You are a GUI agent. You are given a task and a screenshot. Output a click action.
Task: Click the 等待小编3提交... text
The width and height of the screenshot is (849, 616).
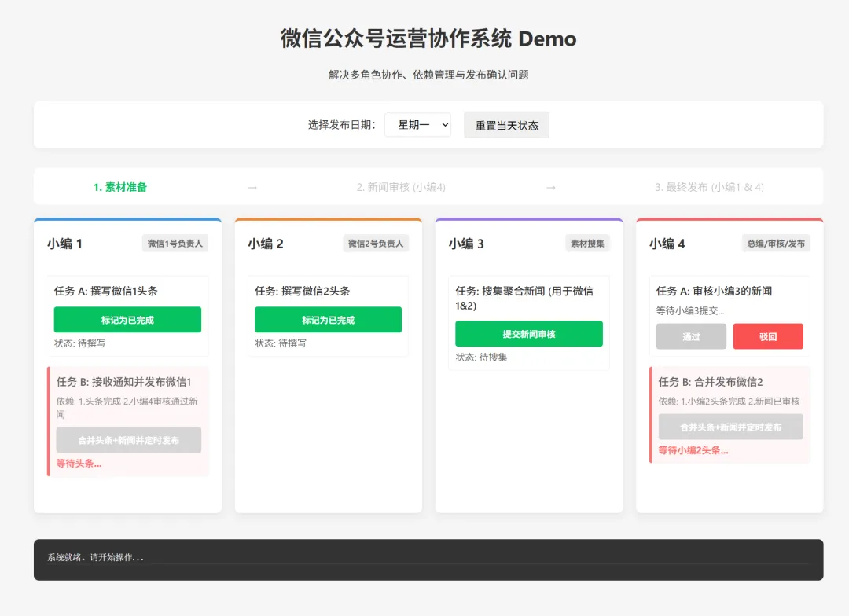tap(690, 310)
